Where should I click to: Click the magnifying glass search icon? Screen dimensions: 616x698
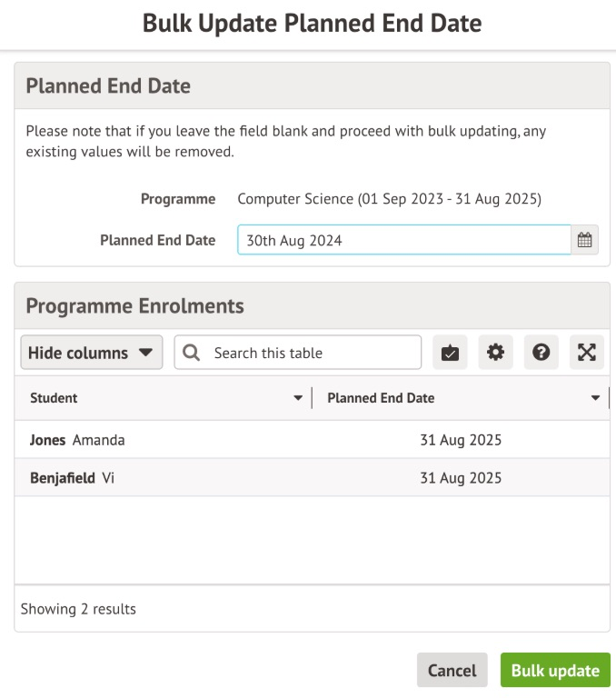pyautogui.click(x=192, y=353)
